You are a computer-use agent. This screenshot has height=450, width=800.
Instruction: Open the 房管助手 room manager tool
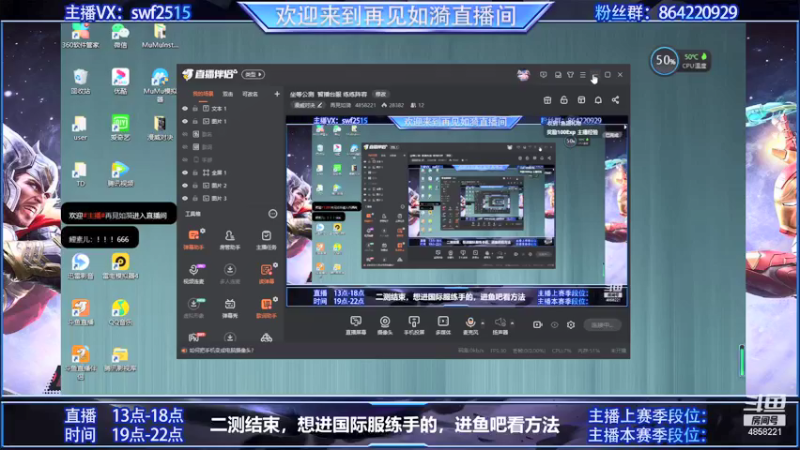coord(230,240)
